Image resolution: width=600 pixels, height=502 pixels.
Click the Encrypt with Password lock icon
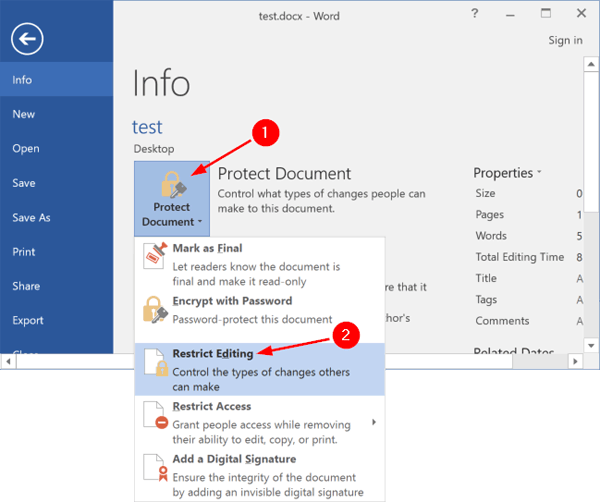pos(153,310)
